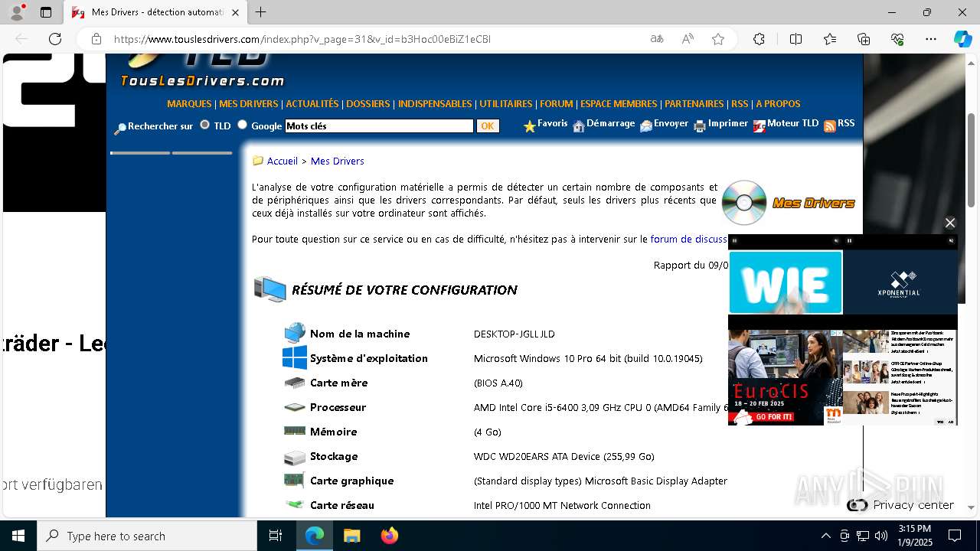Viewport: 980px width, 551px height.
Task: Click the Mémoire RAM stick icon
Action: (x=295, y=431)
